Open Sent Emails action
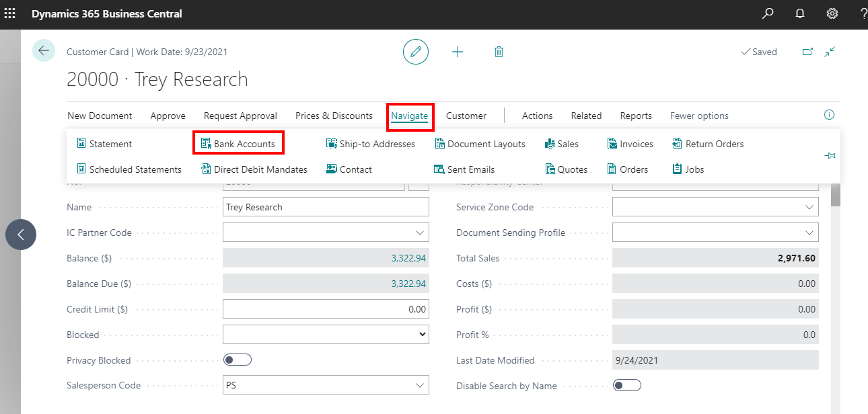The image size is (868, 414). click(x=464, y=169)
